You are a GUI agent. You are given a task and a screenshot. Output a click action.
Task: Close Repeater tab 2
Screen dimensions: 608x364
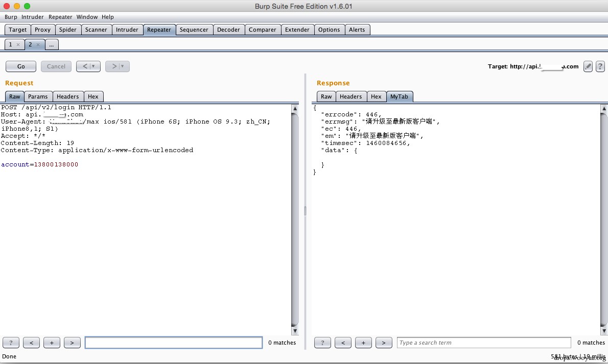point(38,45)
